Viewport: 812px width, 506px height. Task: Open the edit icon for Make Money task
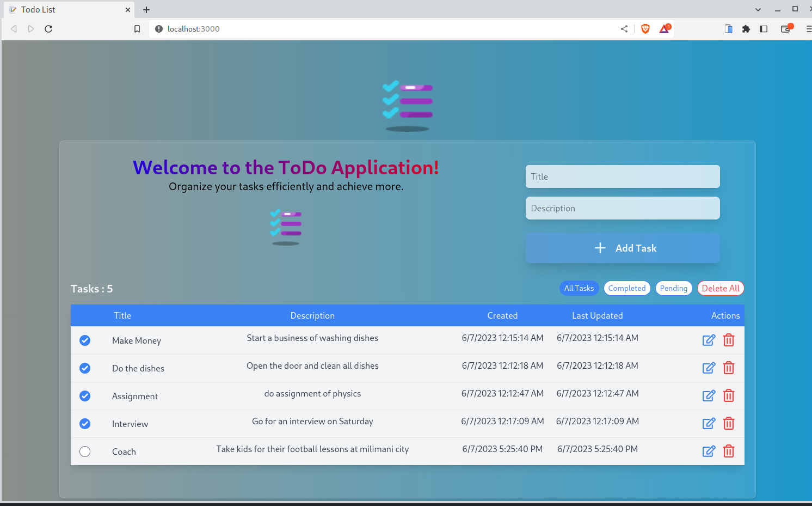pyautogui.click(x=709, y=339)
